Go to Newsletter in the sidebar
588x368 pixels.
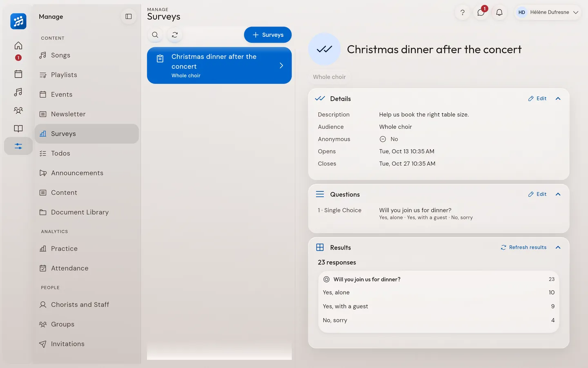87,114
